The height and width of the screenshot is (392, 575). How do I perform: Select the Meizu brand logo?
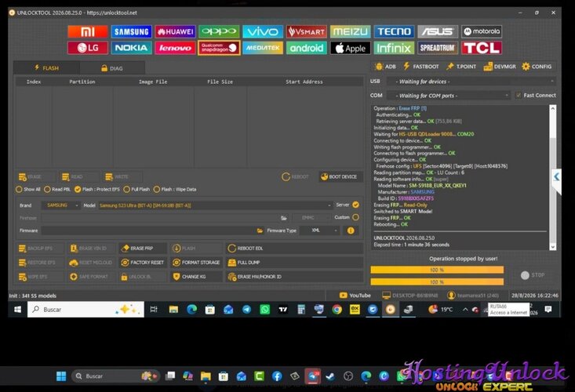[350, 31]
